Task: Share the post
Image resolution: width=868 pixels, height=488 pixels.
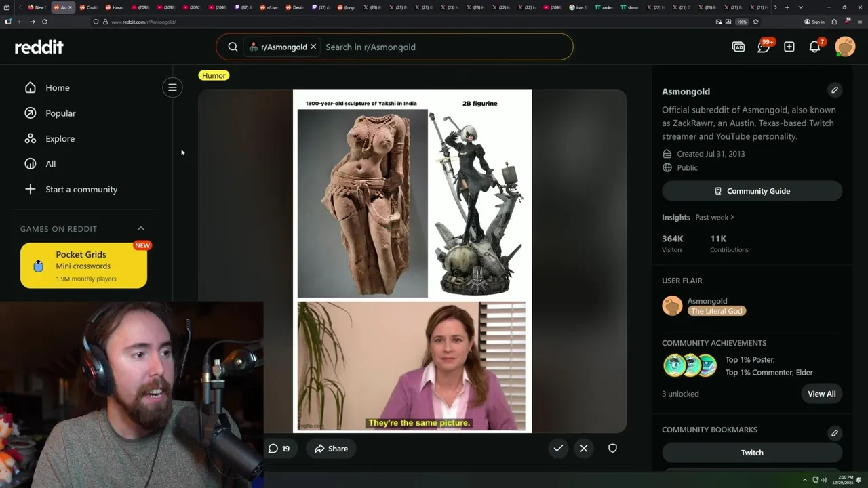Action: coord(331,449)
